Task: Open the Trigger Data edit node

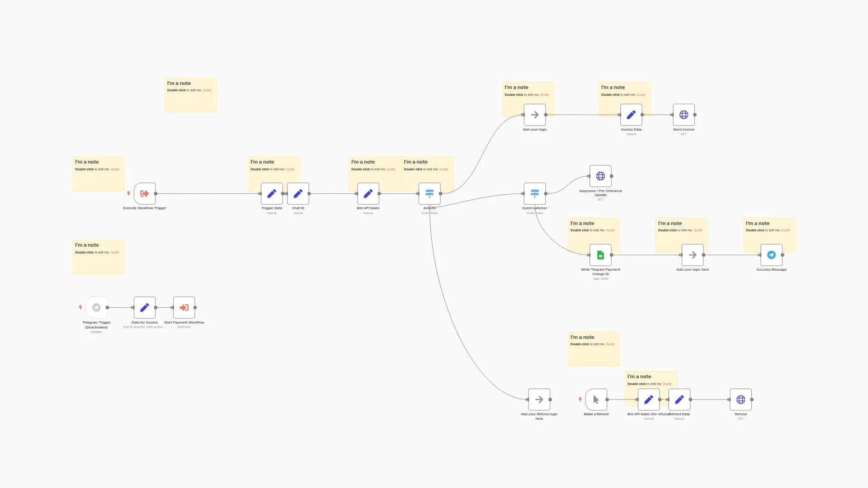Action: click(x=272, y=193)
